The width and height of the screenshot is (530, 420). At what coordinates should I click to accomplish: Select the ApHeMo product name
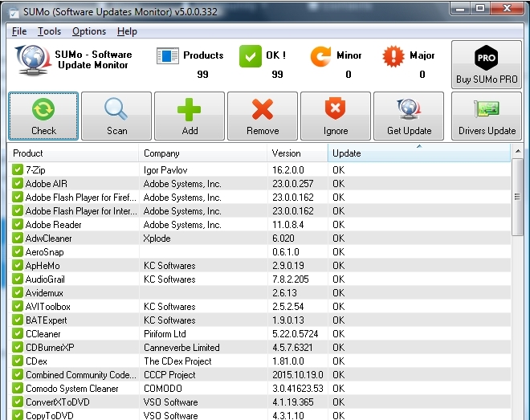43,266
